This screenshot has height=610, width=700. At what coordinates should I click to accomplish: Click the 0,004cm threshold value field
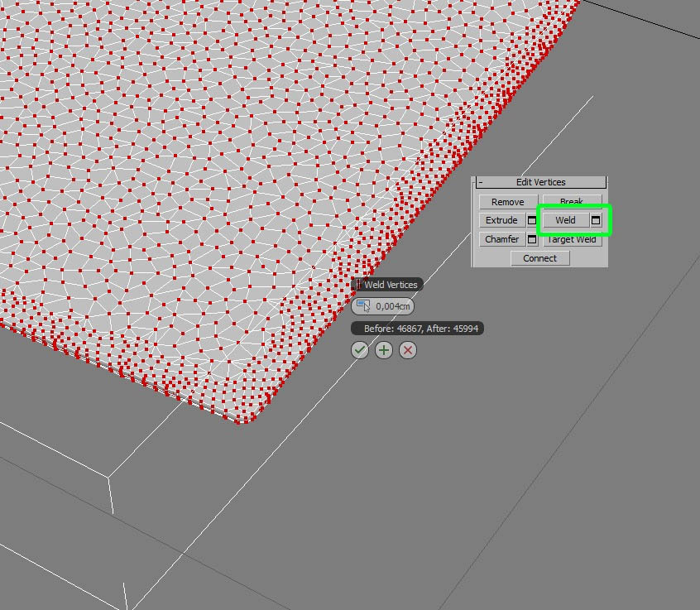point(392,306)
